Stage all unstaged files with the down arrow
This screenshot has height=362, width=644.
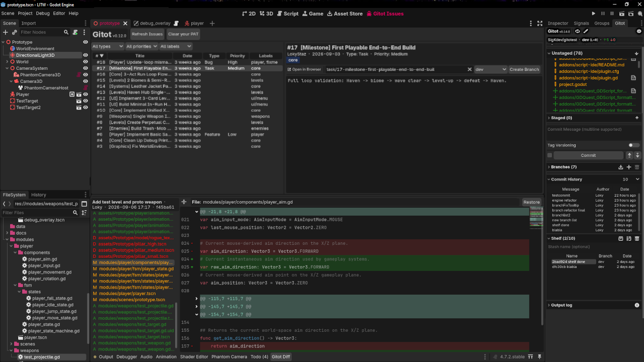pos(636,53)
